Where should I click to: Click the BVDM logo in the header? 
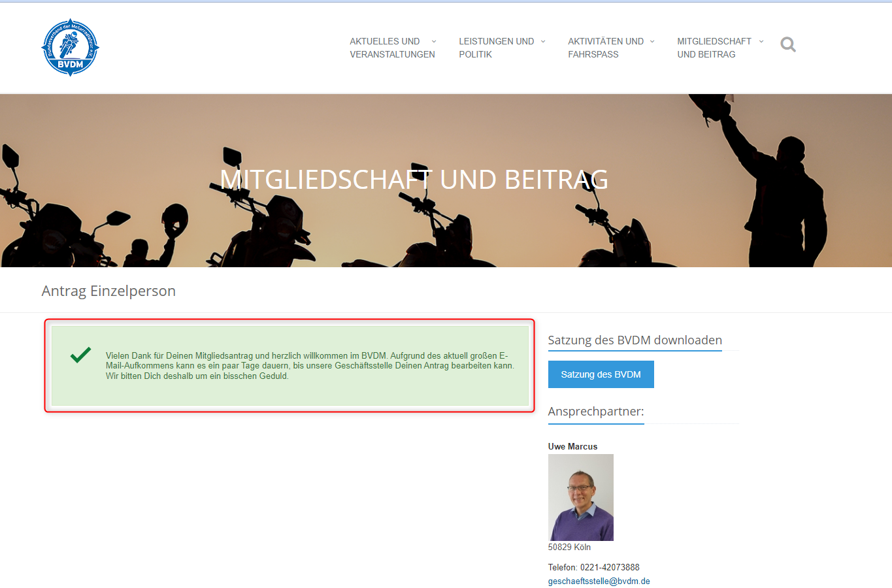[71, 48]
